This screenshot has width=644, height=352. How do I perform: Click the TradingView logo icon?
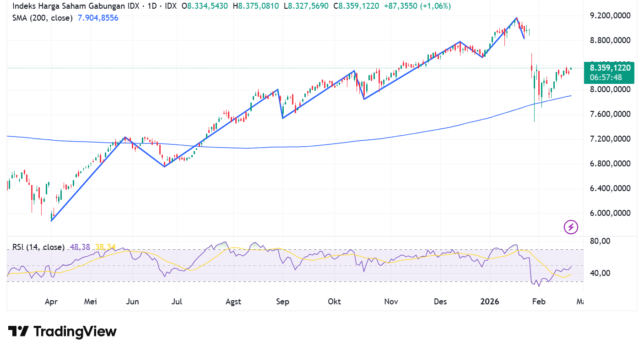coord(18,331)
